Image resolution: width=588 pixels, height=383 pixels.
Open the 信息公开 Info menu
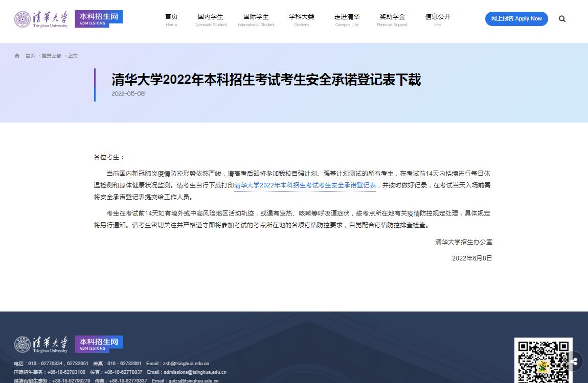(x=438, y=20)
